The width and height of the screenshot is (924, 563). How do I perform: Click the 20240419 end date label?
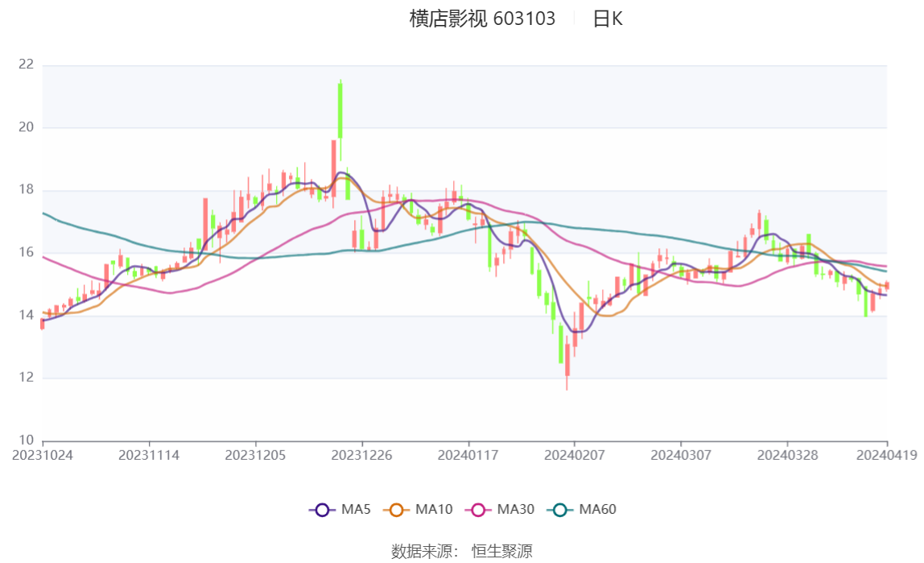pos(886,455)
